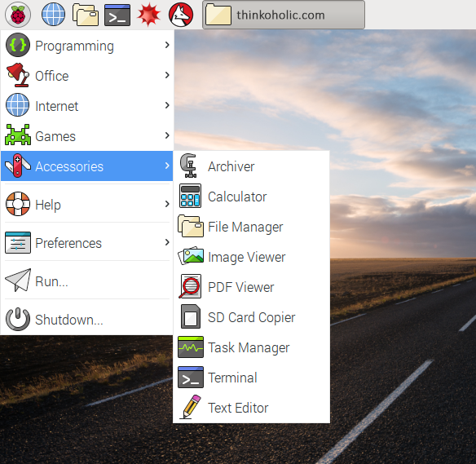Open the Raspberry Pi main menu icon

pyautogui.click(x=18, y=15)
